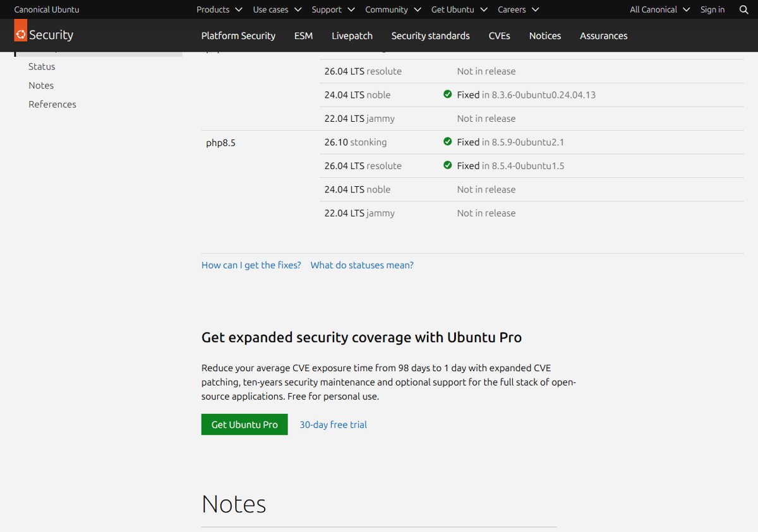Viewport: 758px width, 532px height.
Task: Click the Sign in link
Action: (713, 9)
